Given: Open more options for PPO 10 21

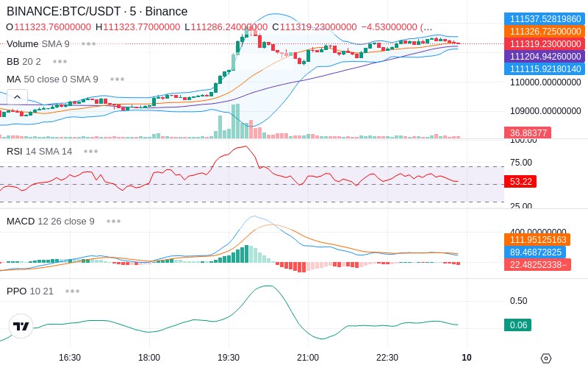Looking at the screenshot, I should click(x=72, y=291).
